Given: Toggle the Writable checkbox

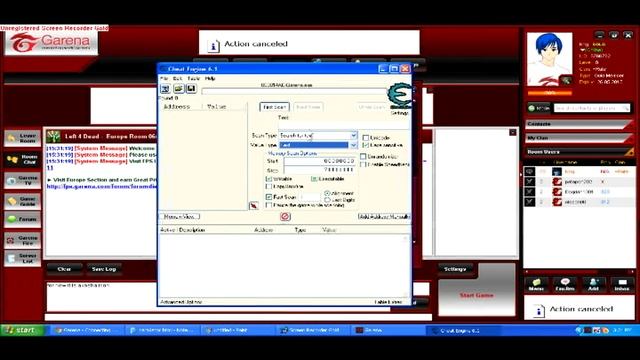Looking at the screenshot, I should point(269,179).
